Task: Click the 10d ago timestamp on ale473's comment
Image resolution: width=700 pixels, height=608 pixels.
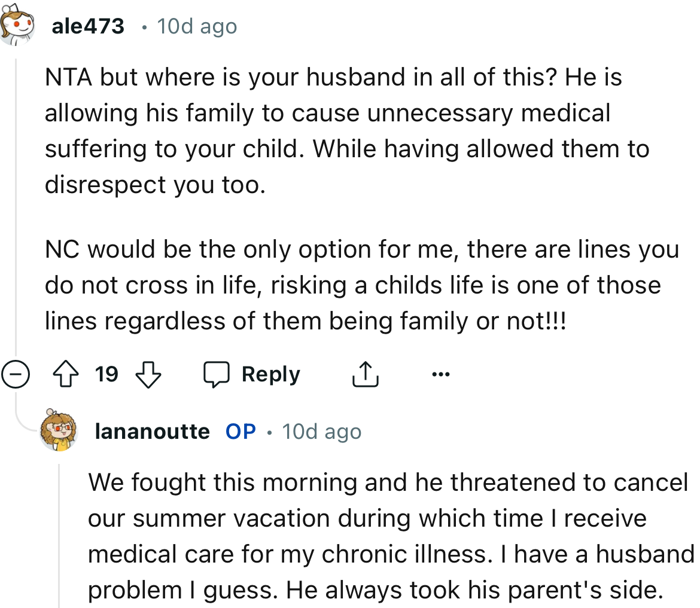Action: tap(197, 25)
